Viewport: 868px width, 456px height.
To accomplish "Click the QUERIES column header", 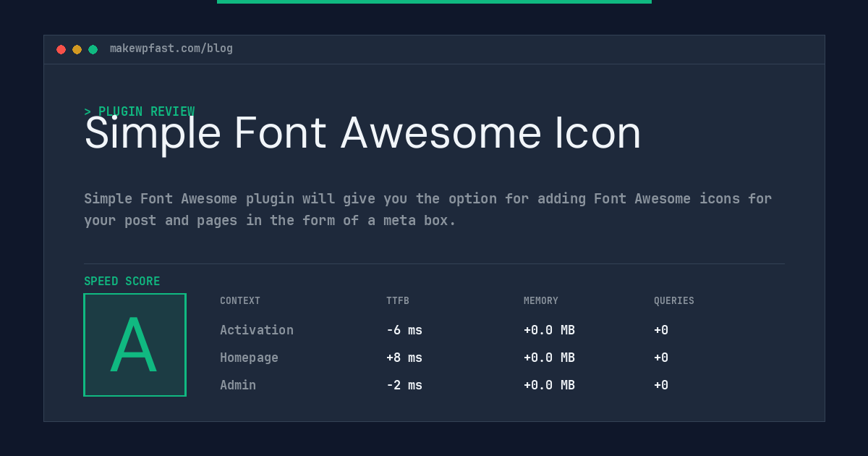I will coord(674,300).
